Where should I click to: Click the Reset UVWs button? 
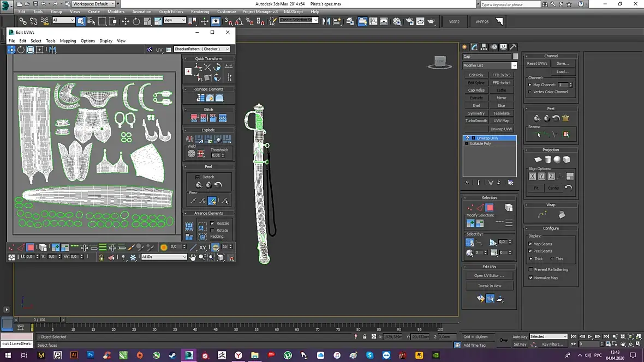tap(537, 63)
